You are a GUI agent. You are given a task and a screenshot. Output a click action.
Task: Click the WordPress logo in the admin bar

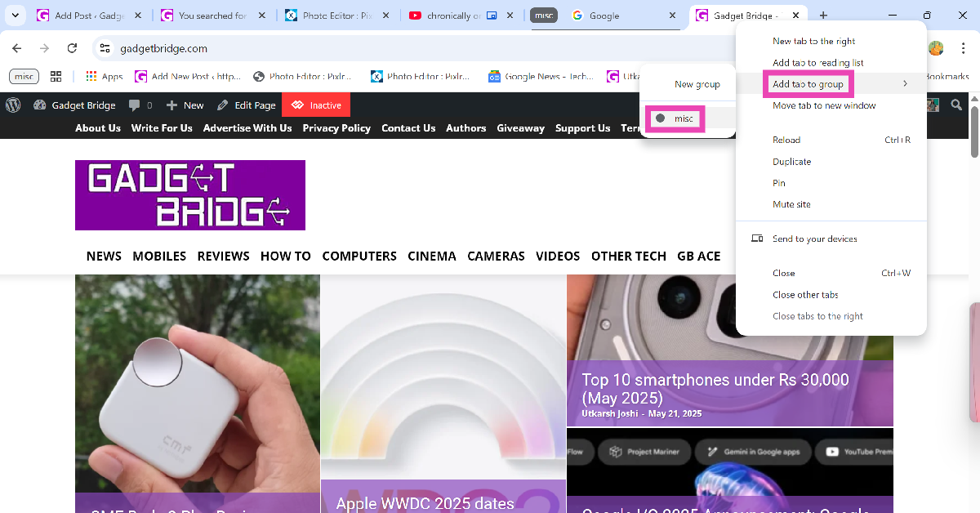click(x=12, y=105)
